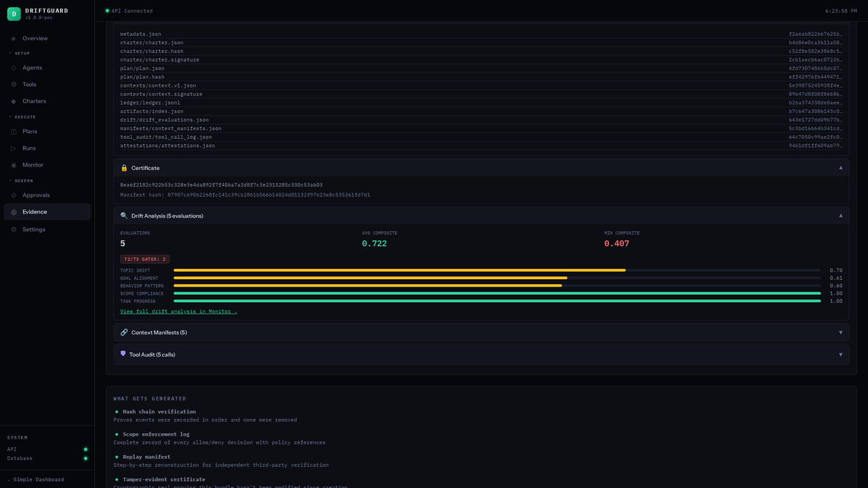Click the green API status indicator dot

pyautogui.click(x=85, y=449)
